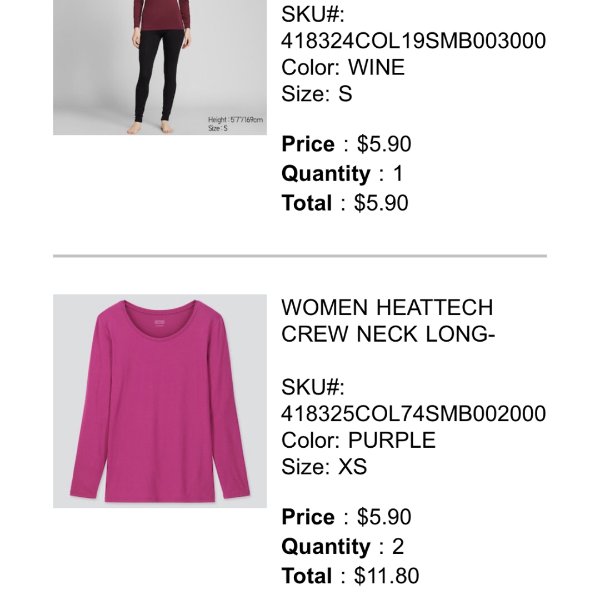The width and height of the screenshot is (600, 600).
Task: Select SKU 418324COL19SMB003000 text
Action: (413, 41)
